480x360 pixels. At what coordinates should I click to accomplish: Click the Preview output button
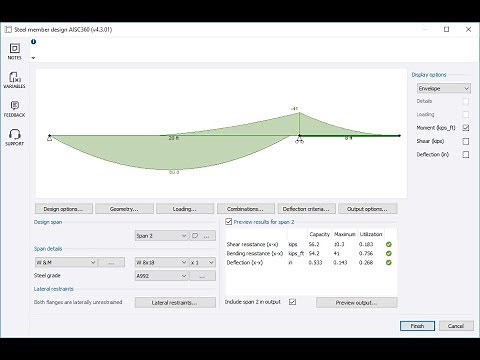357,303
